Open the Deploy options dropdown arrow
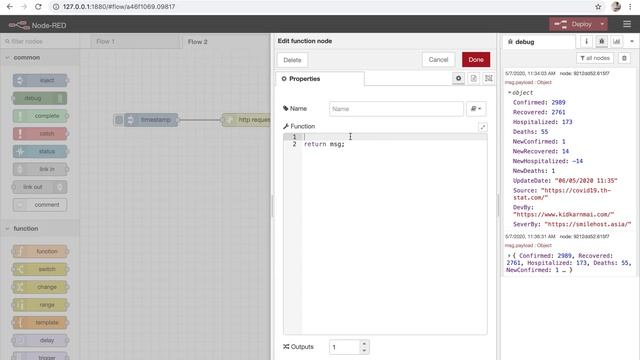The height and width of the screenshot is (360, 640). pyautogui.click(x=602, y=24)
